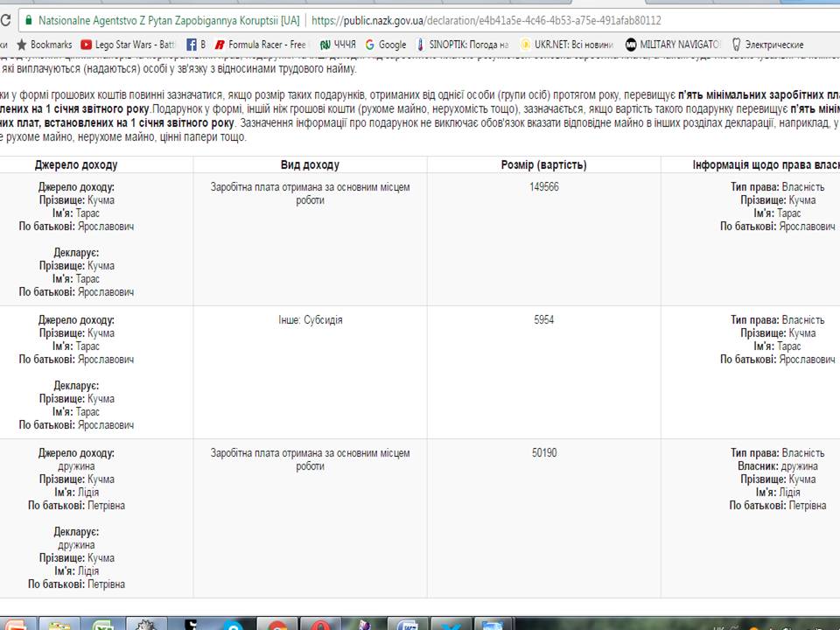Open the Google bookmark
The width and height of the screenshot is (840, 630).
coord(386,45)
